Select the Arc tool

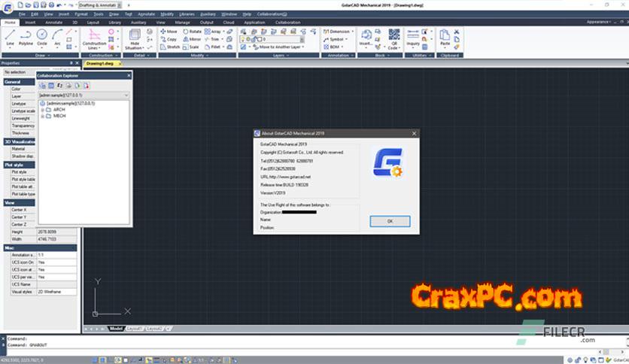[x=57, y=38]
